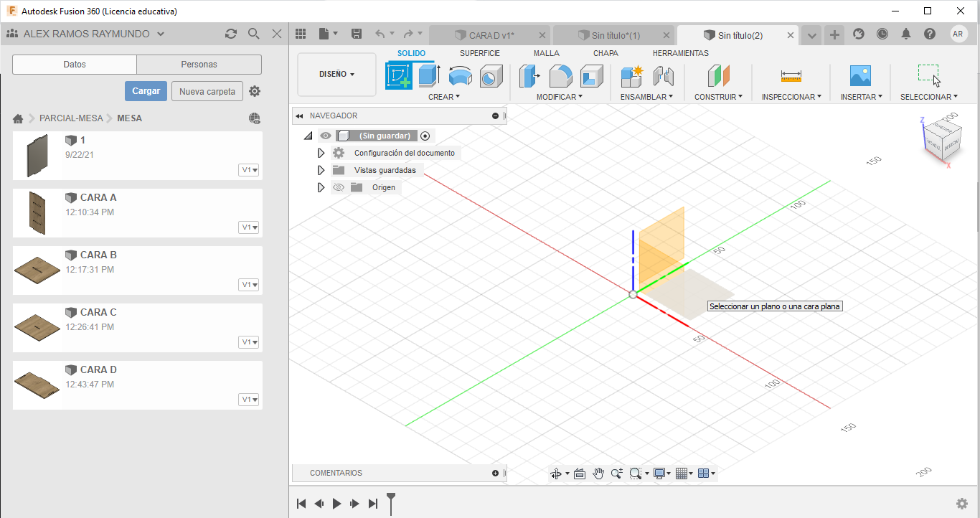Image resolution: width=980 pixels, height=518 pixels.
Task: Open the CREAR dropdown menu
Action: click(x=444, y=96)
